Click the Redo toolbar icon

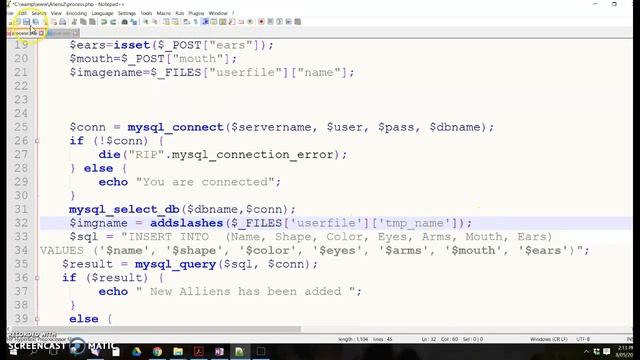pos(113,22)
